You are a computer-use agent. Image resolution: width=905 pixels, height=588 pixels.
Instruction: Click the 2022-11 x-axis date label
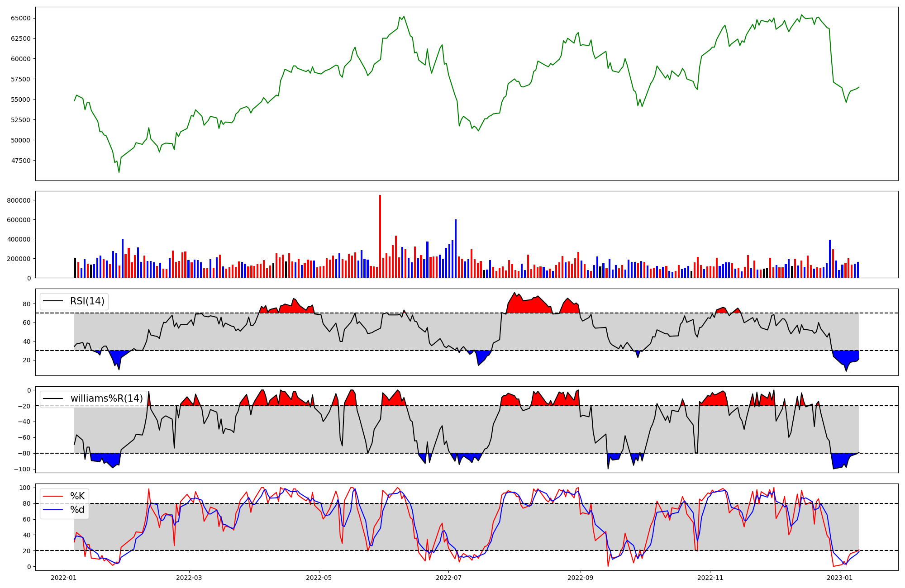pos(710,577)
